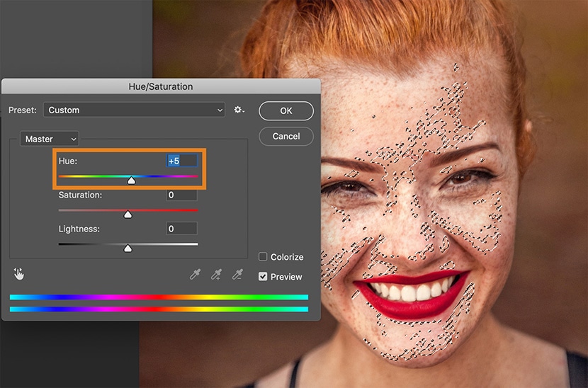588x388 pixels.
Task: Click the lower color spectrum bar
Action: [x=159, y=309]
